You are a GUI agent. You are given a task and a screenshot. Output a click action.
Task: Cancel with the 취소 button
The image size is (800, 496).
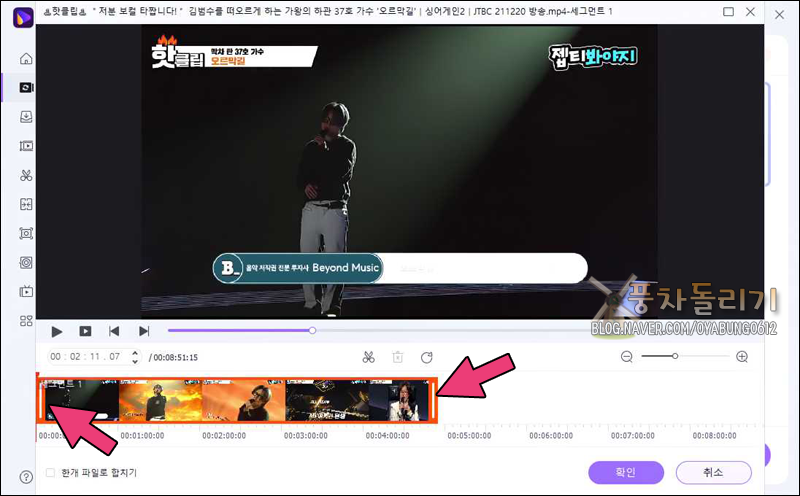pos(713,473)
